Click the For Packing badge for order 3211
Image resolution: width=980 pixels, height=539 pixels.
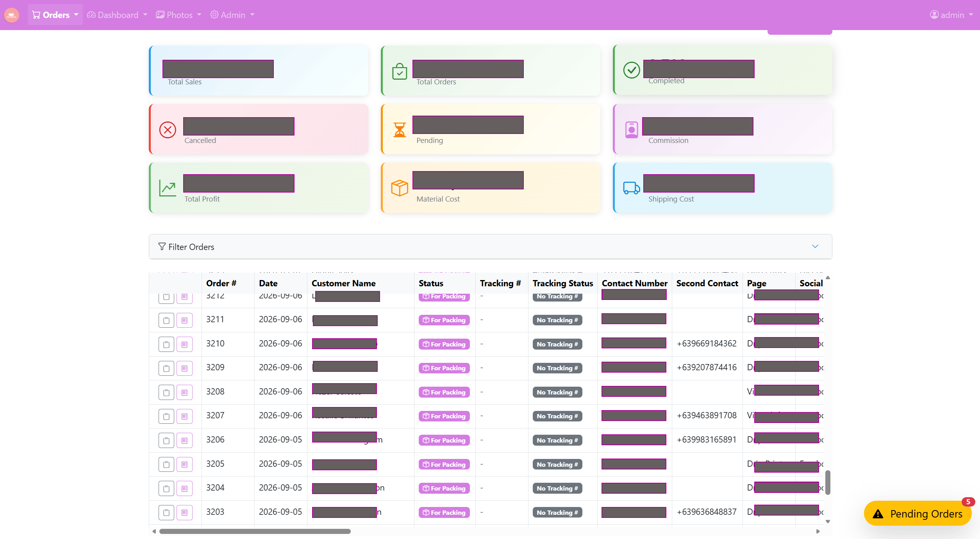444,320
